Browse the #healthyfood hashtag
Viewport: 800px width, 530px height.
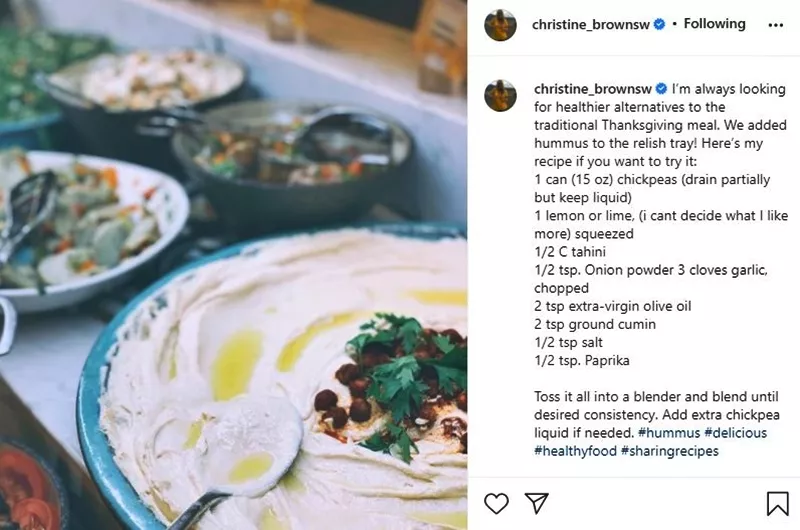pos(575,451)
